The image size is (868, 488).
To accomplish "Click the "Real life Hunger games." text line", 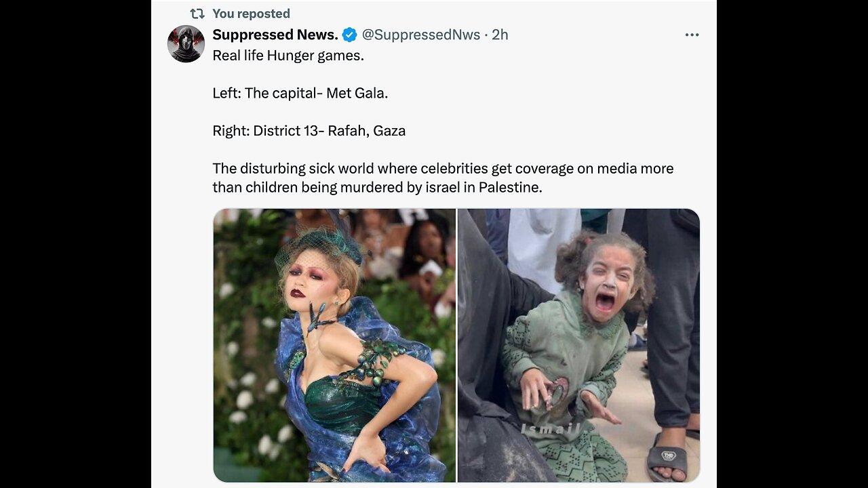I will coord(288,56).
